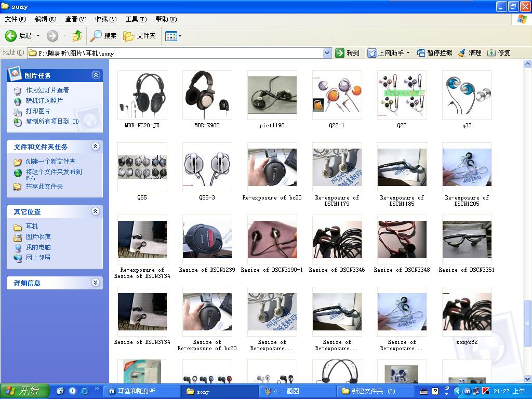The height and width of the screenshot is (399, 532).
Task: Collapse the 其它位置 panel
Action: point(96,211)
